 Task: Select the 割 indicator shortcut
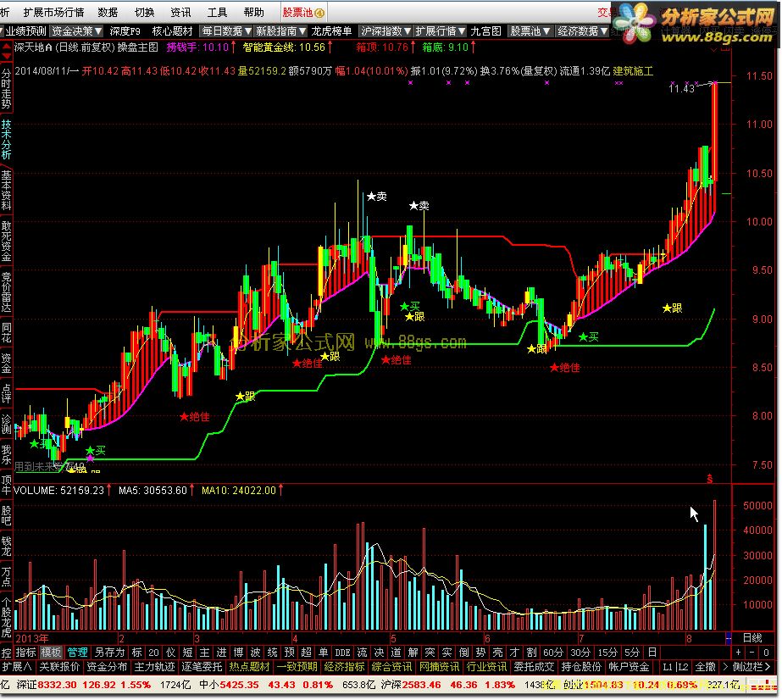[531, 653]
